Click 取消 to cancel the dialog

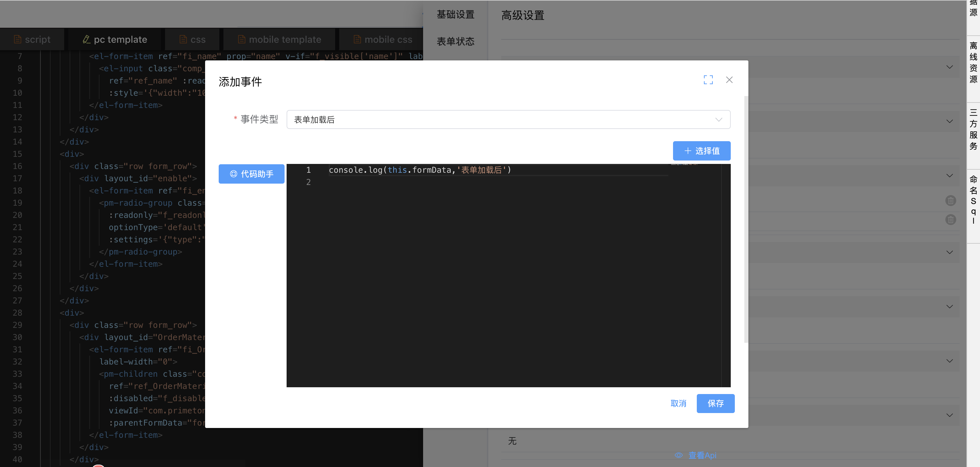pyautogui.click(x=678, y=403)
